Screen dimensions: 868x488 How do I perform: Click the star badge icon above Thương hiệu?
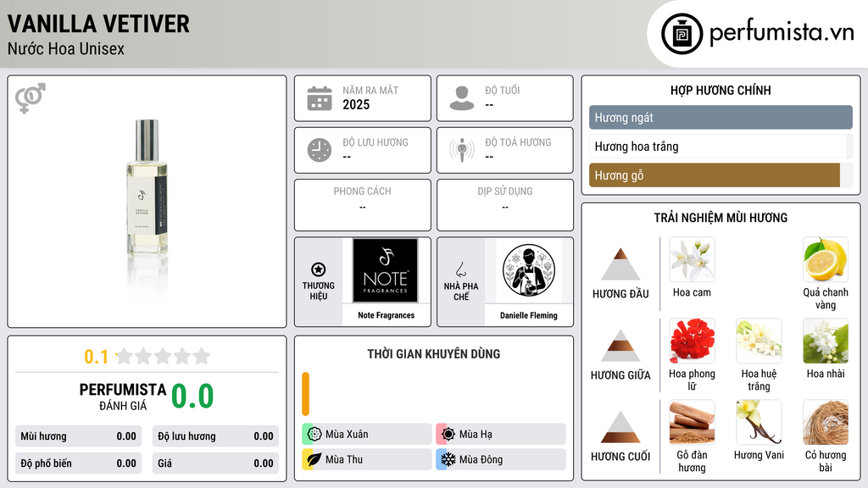click(319, 269)
